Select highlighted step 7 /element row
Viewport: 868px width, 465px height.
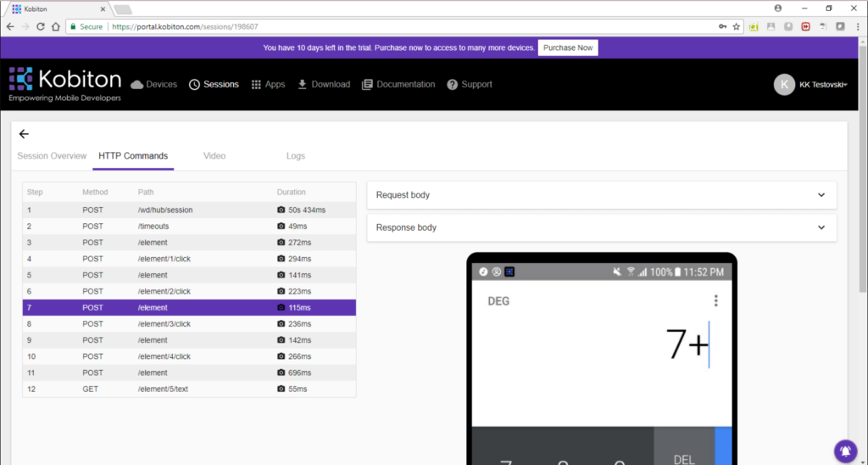click(x=189, y=308)
